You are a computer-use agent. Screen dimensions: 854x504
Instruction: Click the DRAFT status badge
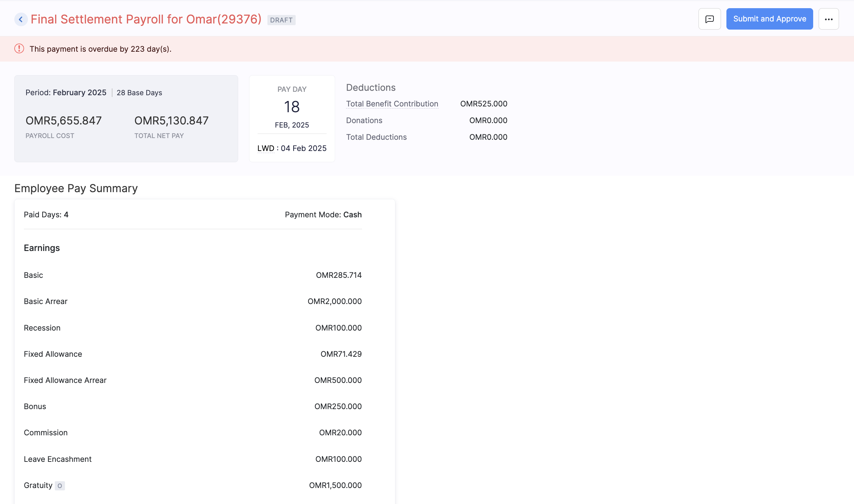(281, 20)
